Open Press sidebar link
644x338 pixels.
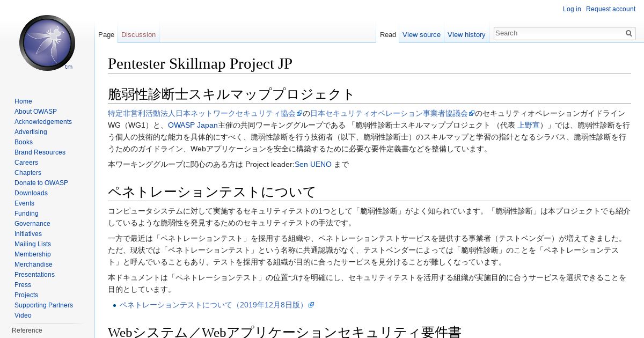point(23,285)
